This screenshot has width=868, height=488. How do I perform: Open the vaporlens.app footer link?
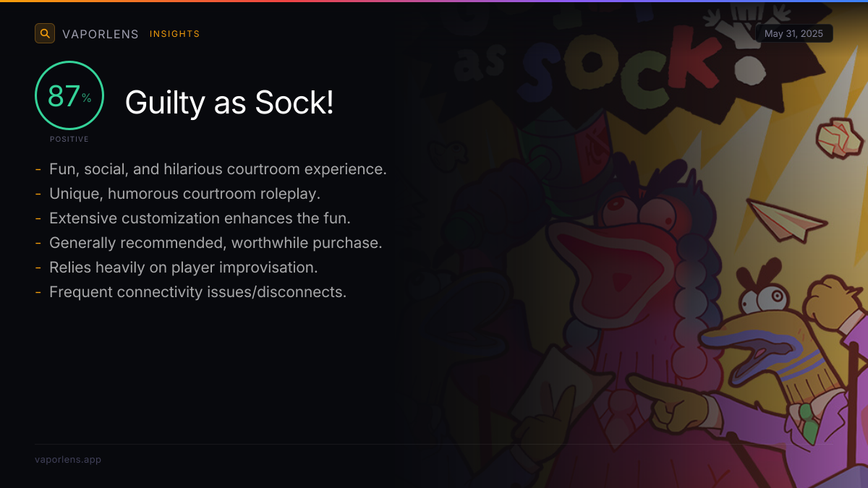(x=68, y=459)
